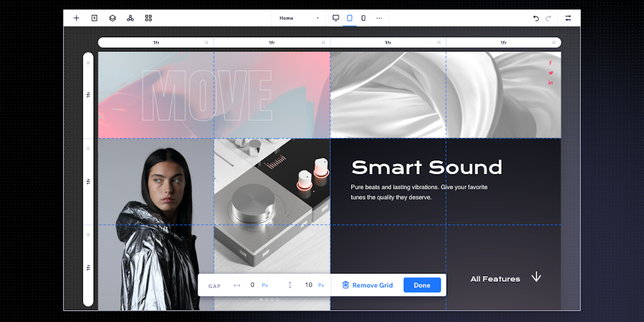Click the Facebook social icon
This screenshot has width=644, height=322.
pos(550,63)
